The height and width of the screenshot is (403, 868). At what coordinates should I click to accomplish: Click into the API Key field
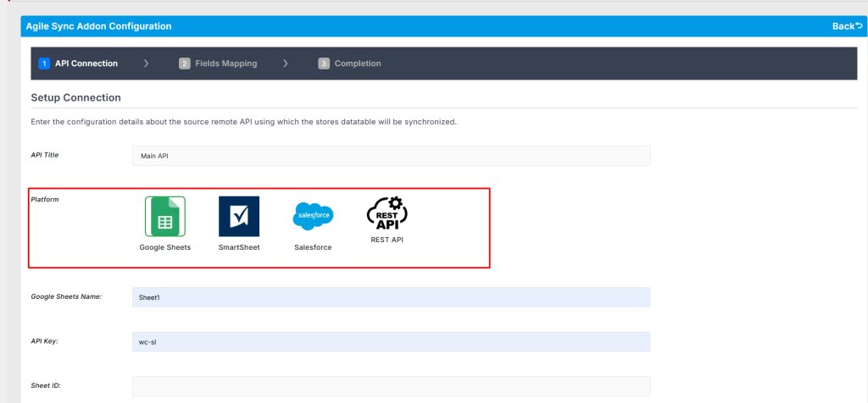(392, 342)
